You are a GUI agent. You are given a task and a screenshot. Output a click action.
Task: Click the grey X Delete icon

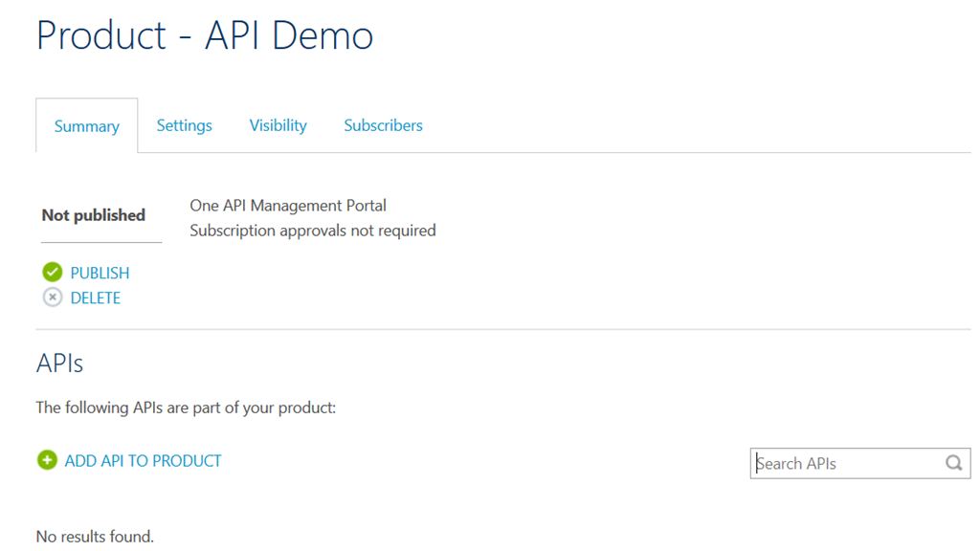tap(53, 298)
